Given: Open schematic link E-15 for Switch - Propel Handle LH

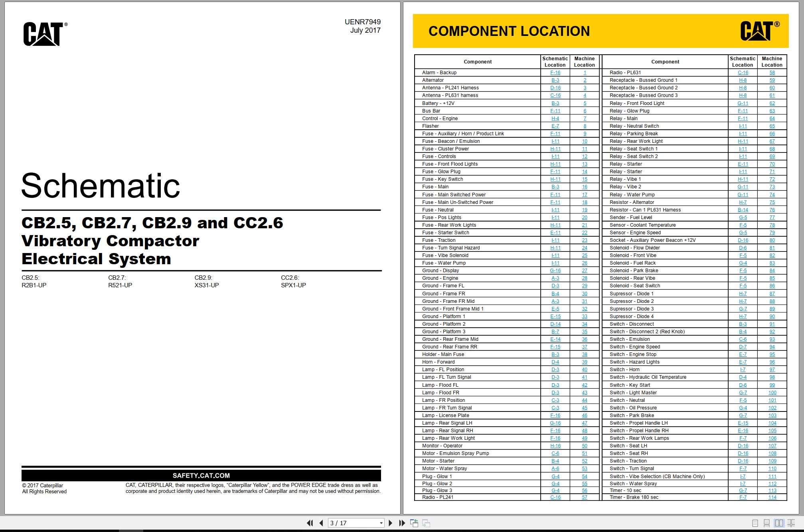Looking at the screenshot, I should (x=743, y=423).
